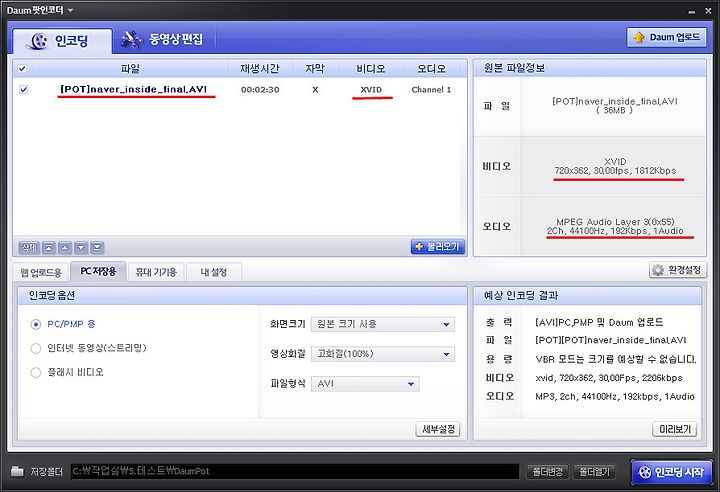Select 인터넷 동영상(스트리밍) radio option
This screenshot has width=720, height=492.
[x=36, y=348]
